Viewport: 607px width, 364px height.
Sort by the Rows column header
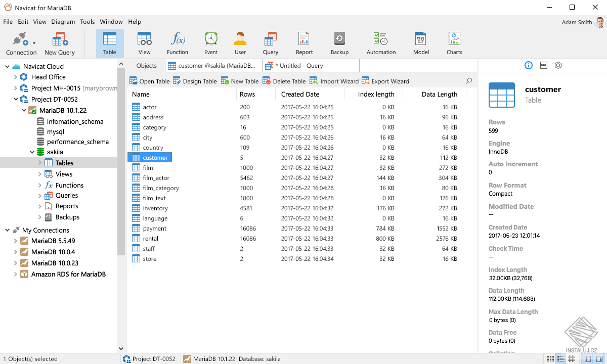tap(255, 94)
